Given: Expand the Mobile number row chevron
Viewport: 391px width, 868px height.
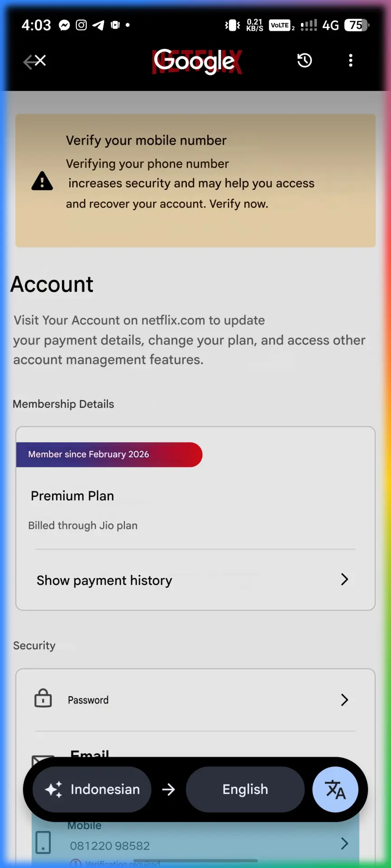Looking at the screenshot, I should coord(344,843).
